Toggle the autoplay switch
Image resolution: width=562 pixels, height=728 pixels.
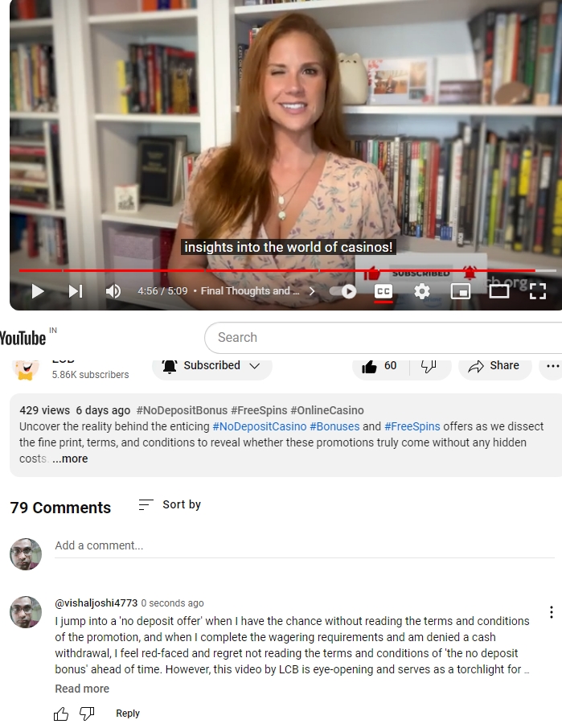[343, 291]
